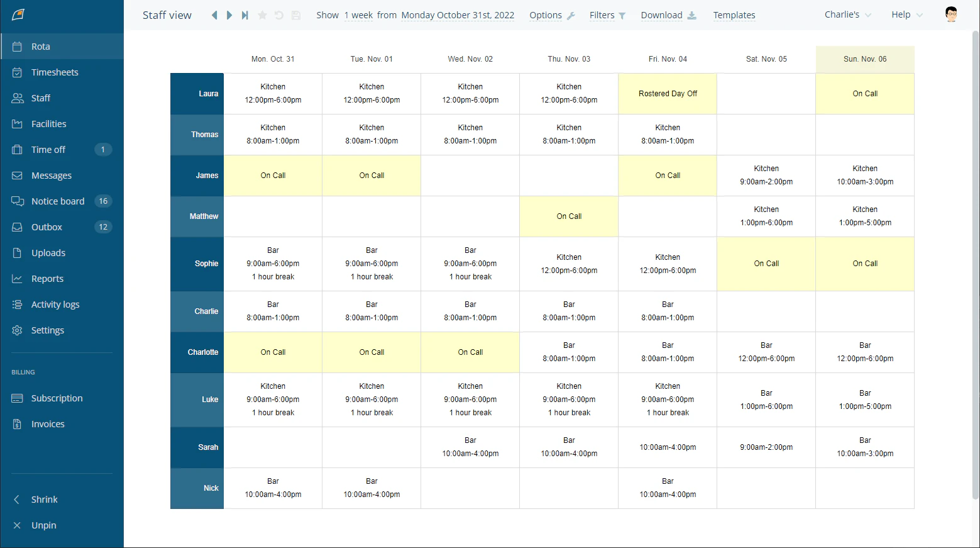Open the Charlie's account dropdown
This screenshot has height=548, width=980.
pos(847,14)
